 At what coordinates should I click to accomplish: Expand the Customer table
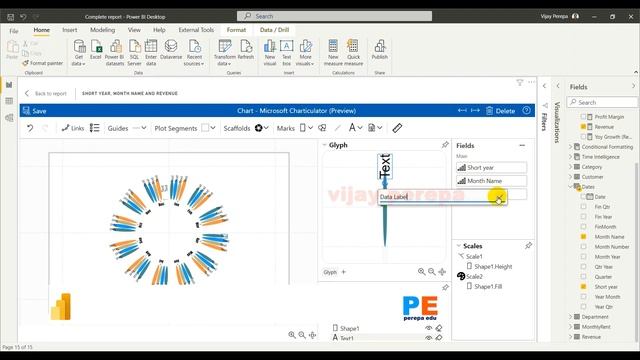click(571, 177)
